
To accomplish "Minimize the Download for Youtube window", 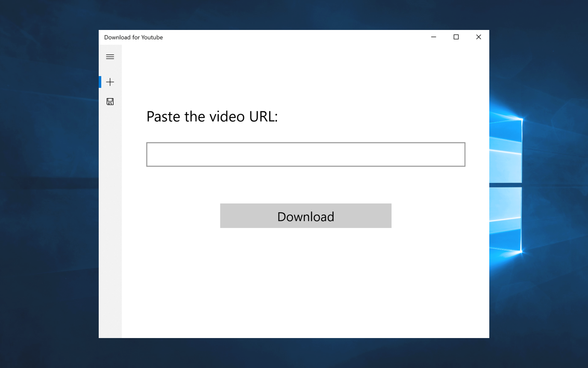I will click(x=434, y=37).
